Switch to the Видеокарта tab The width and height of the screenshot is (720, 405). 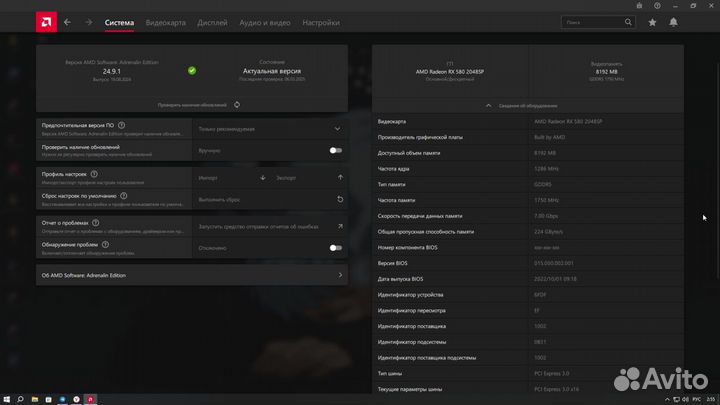(x=165, y=21)
